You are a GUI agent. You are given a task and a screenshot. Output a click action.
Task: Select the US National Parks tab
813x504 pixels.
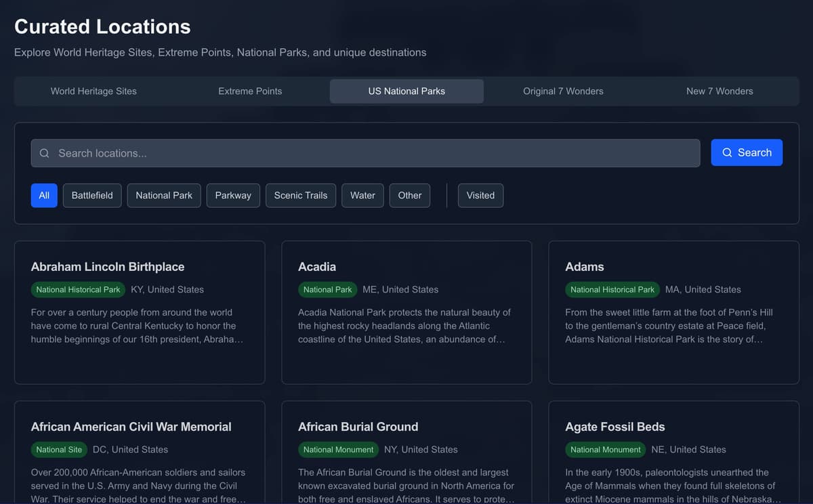click(x=406, y=91)
